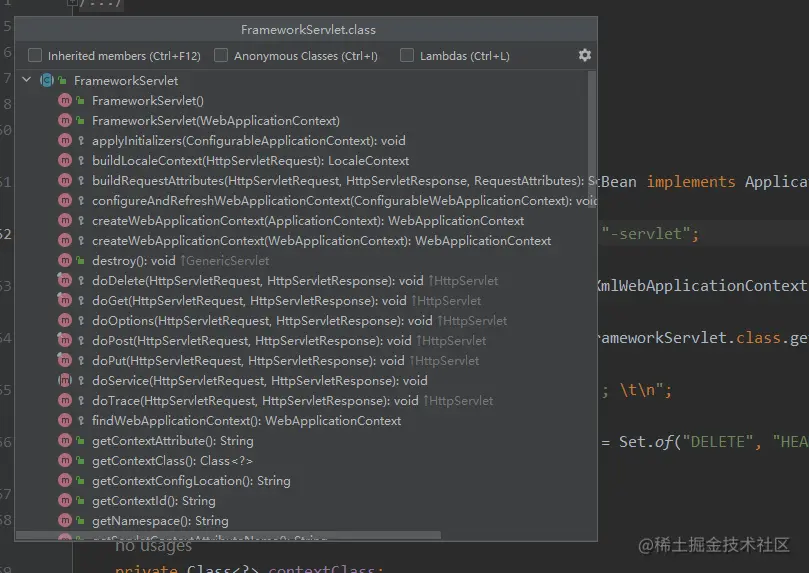Collapse the FrameworkServlet class node
809x573 pixels.
pyautogui.click(x=27, y=80)
